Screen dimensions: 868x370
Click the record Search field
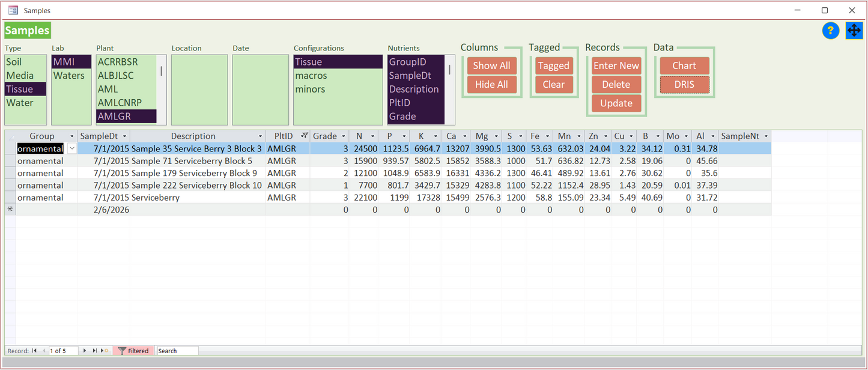coord(177,351)
